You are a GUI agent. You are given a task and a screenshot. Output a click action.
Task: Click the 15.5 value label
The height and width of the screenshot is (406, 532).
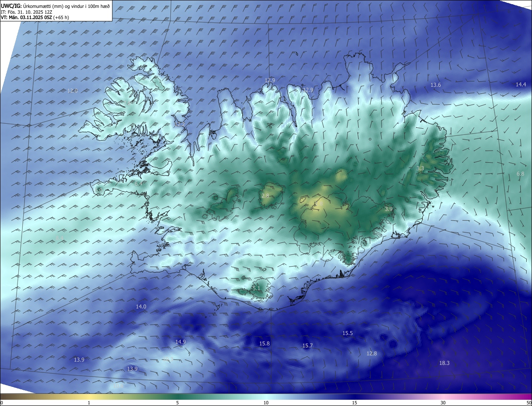tap(347, 333)
